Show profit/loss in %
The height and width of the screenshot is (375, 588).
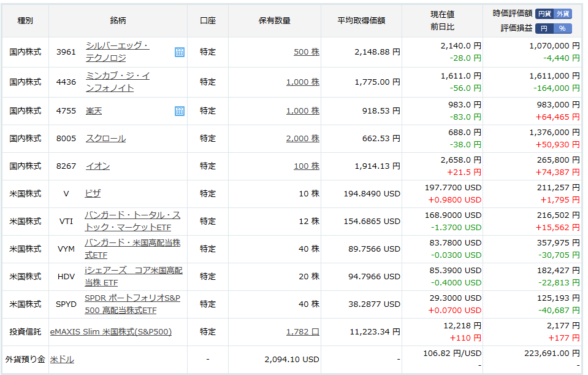[562, 28]
